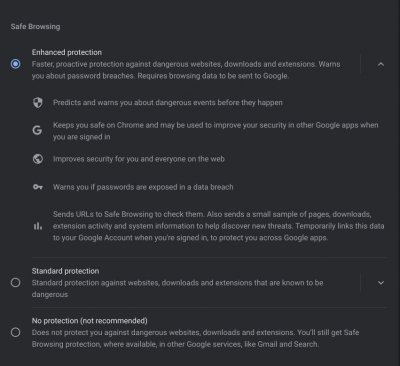The height and width of the screenshot is (366, 400).
Task: Collapse the Enhanced protection details chevron
Action: tap(381, 64)
